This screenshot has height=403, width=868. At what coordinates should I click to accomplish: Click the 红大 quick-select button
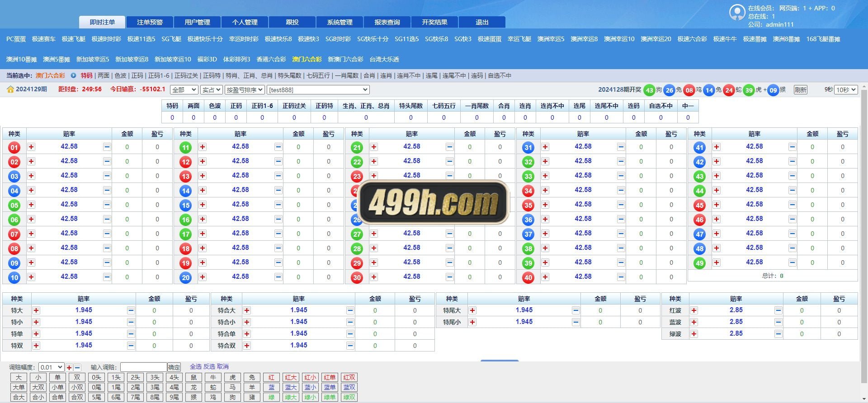pos(291,378)
